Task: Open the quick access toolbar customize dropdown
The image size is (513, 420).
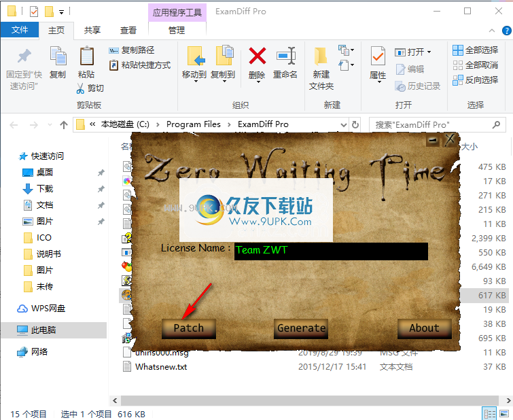Action: pyautogui.click(x=61, y=12)
